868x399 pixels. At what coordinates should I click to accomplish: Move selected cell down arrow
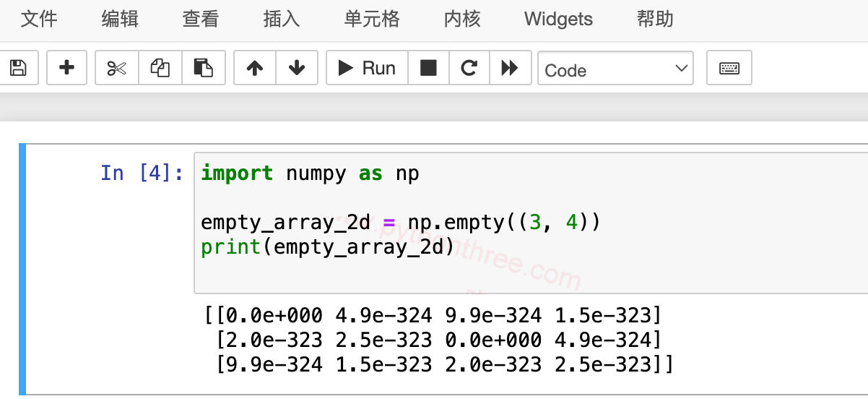(x=297, y=68)
